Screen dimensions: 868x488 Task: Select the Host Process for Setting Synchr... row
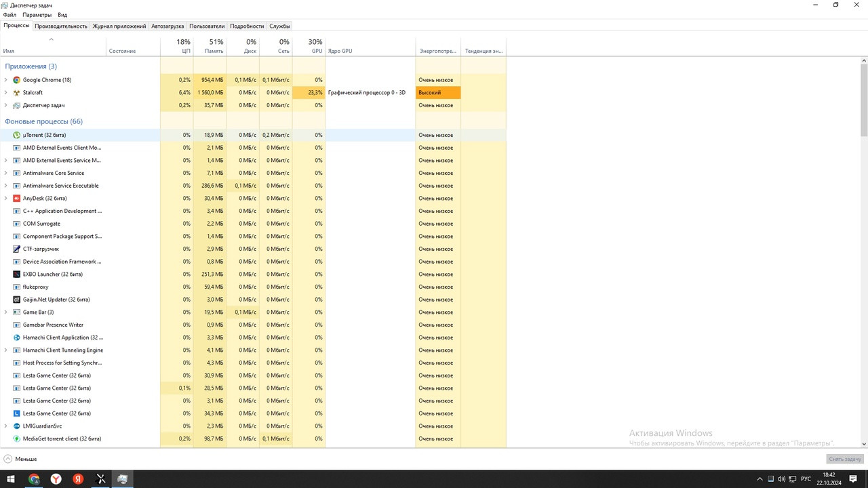coord(253,363)
